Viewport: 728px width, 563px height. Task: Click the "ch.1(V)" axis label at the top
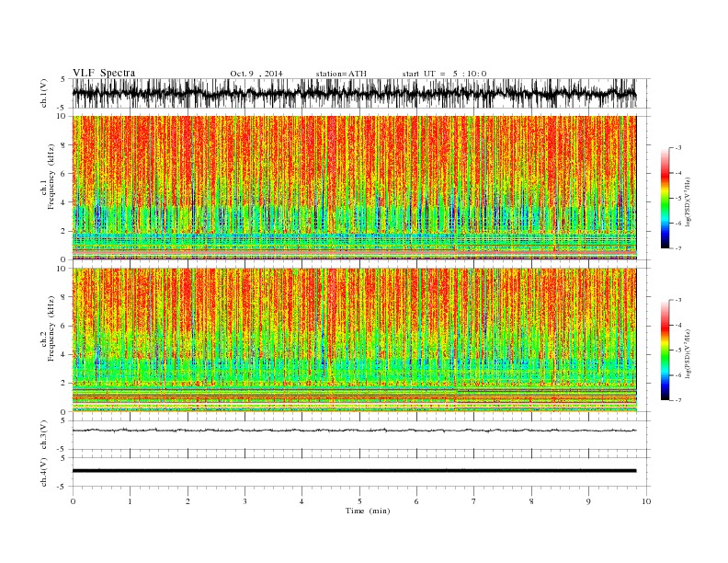pos(44,93)
